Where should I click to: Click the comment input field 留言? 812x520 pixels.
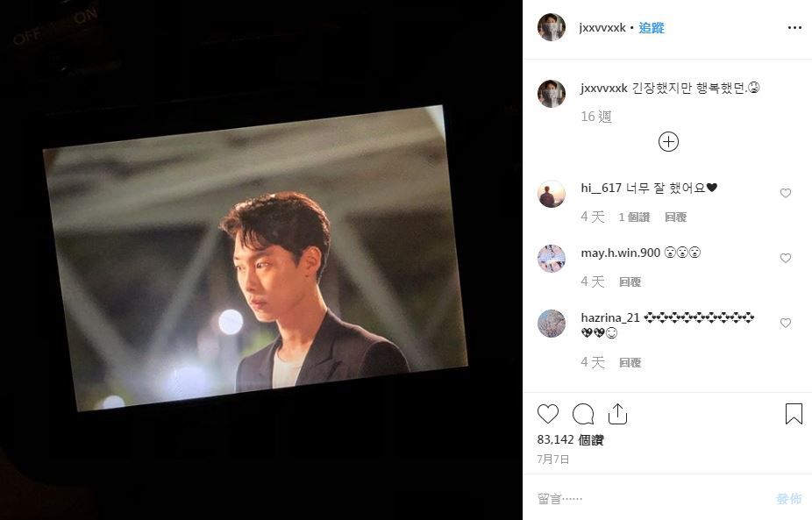[652, 498]
